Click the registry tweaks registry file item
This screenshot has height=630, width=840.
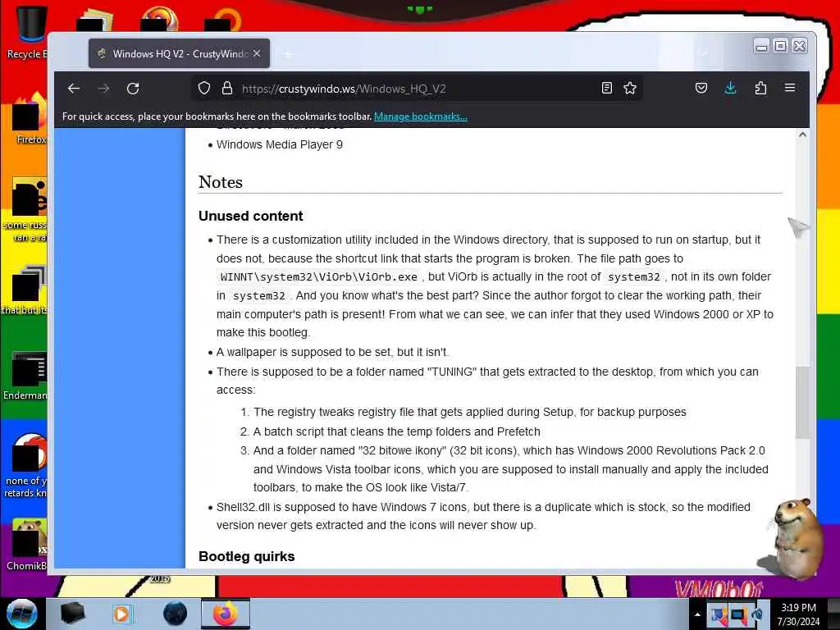(470, 412)
